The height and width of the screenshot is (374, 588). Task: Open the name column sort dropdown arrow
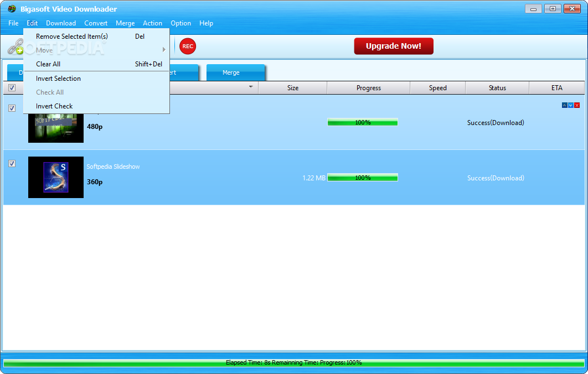click(251, 87)
